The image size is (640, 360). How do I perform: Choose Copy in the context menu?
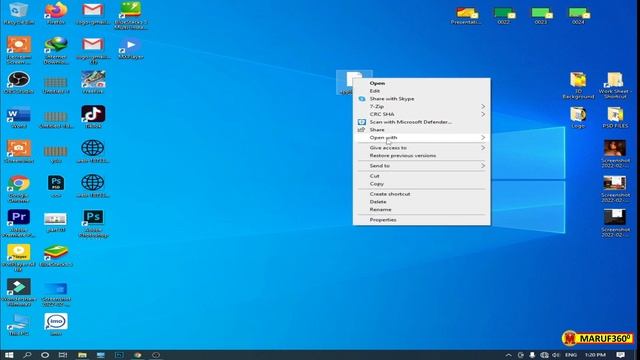422,184
